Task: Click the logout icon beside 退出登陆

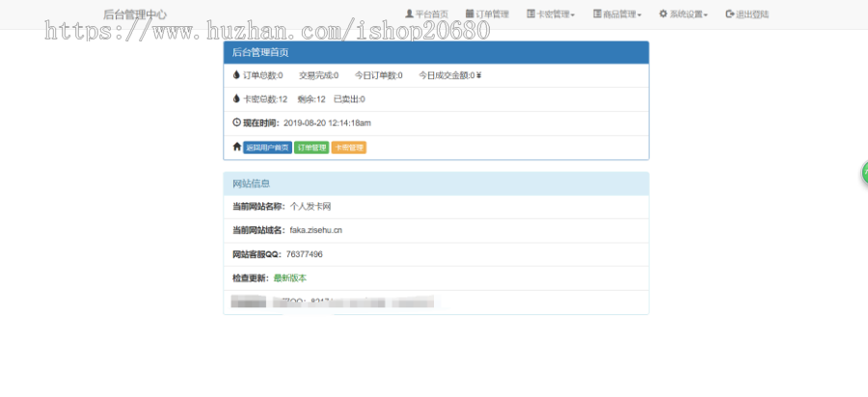Action: click(x=729, y=14)
